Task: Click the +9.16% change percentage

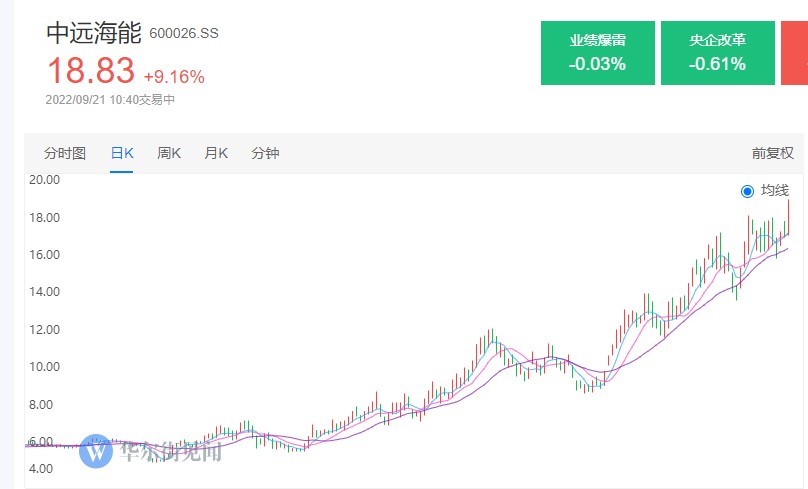Action: pos(174,76)
